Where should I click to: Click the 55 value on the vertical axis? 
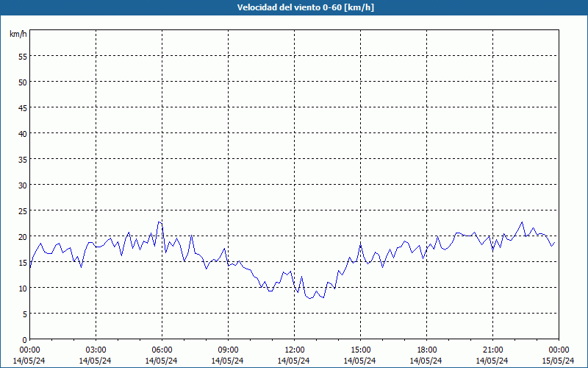(x=23, y=57)
